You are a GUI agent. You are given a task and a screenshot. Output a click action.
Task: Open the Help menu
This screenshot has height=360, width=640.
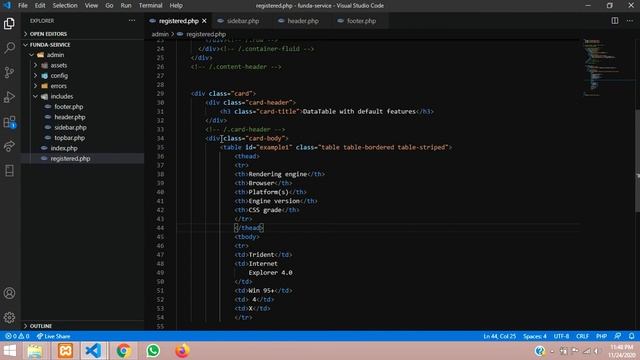[x=176, y=6]
